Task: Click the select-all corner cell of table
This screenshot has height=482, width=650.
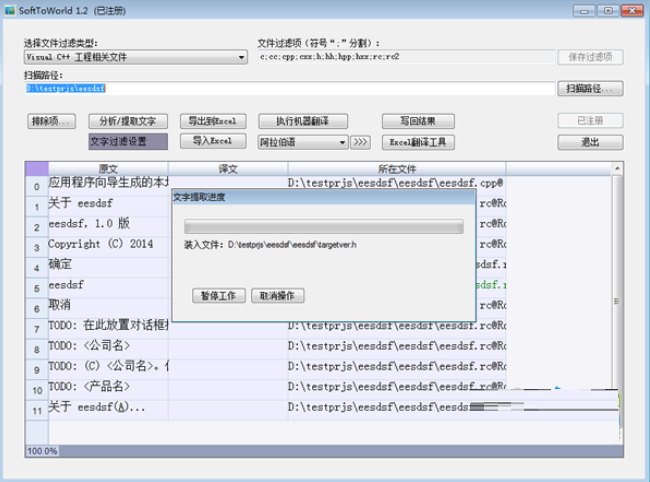Action: 36,169
